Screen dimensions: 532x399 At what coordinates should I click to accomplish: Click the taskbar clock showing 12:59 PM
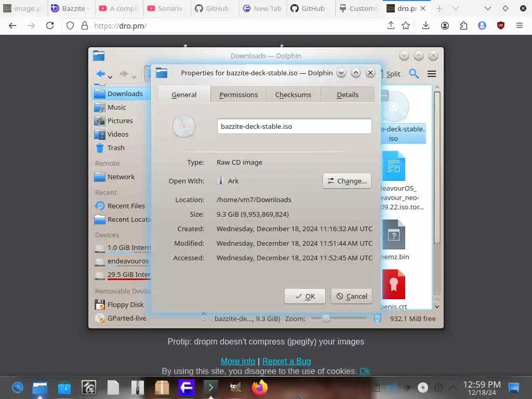pos(482,388)
